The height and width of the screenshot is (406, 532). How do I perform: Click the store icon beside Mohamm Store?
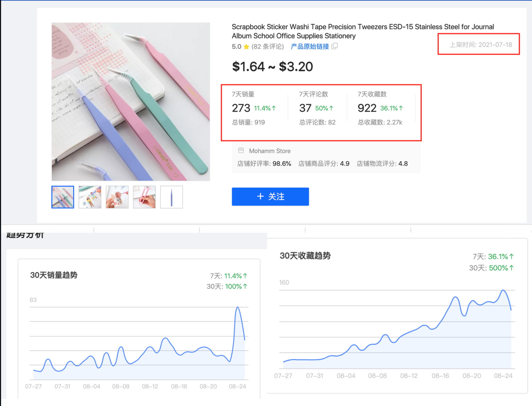point(241,150)
